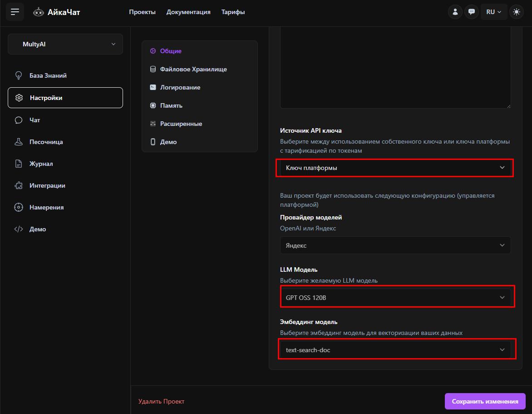This screenshot has width=532, height=414.
Task: Expand the MultyAI project selector
Action: pos(65,44)
